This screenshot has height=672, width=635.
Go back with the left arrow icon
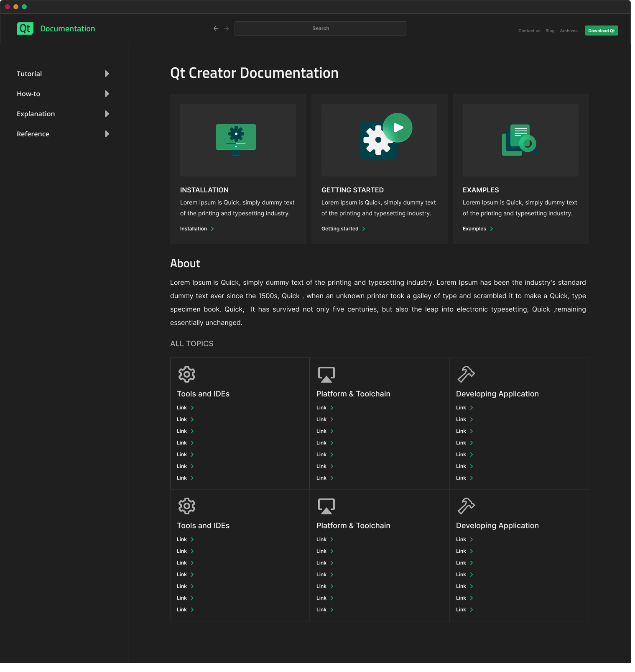(216, 28)
